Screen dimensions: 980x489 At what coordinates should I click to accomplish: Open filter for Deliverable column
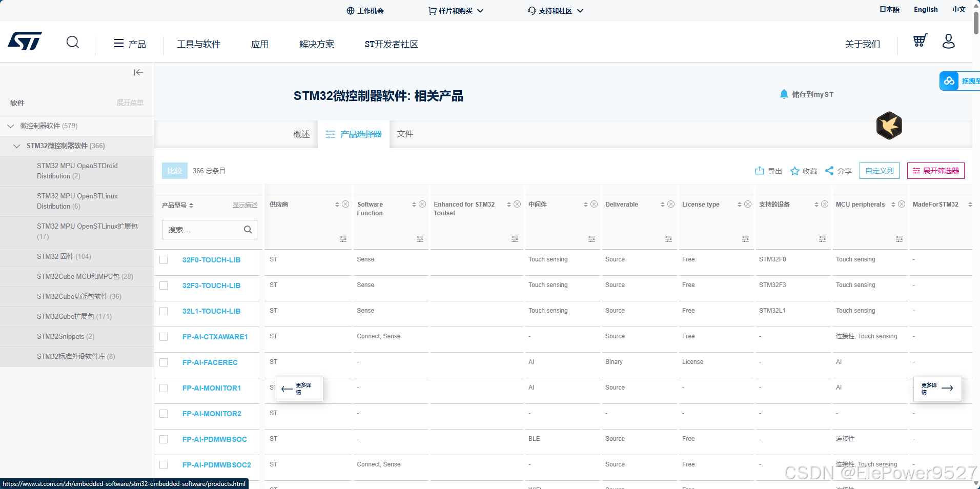click(x=668, y=239)
